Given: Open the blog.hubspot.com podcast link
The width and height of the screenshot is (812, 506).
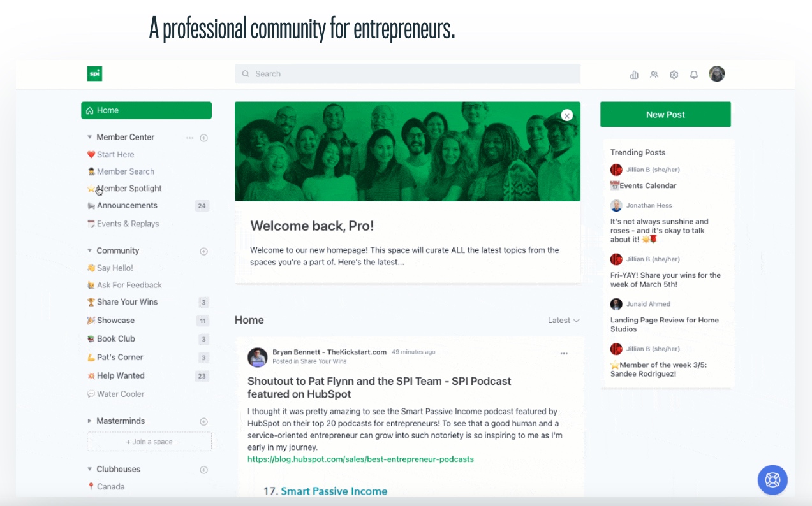Looking at the screenshot, I should pyautogui.click(x=360, y=459).
